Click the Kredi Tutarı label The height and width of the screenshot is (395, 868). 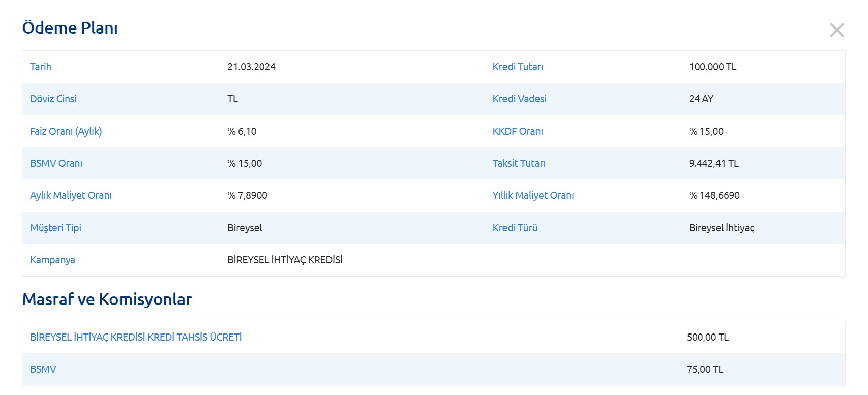[518, 67]
